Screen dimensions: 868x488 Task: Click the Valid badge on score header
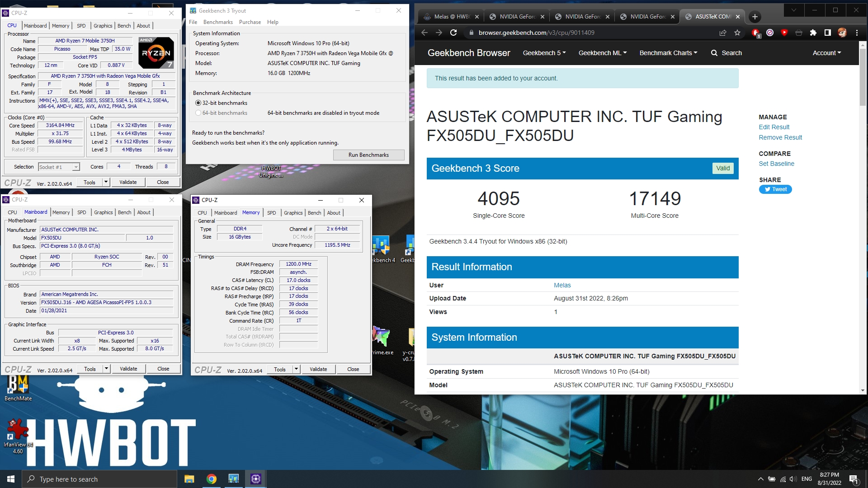(722, 168)
